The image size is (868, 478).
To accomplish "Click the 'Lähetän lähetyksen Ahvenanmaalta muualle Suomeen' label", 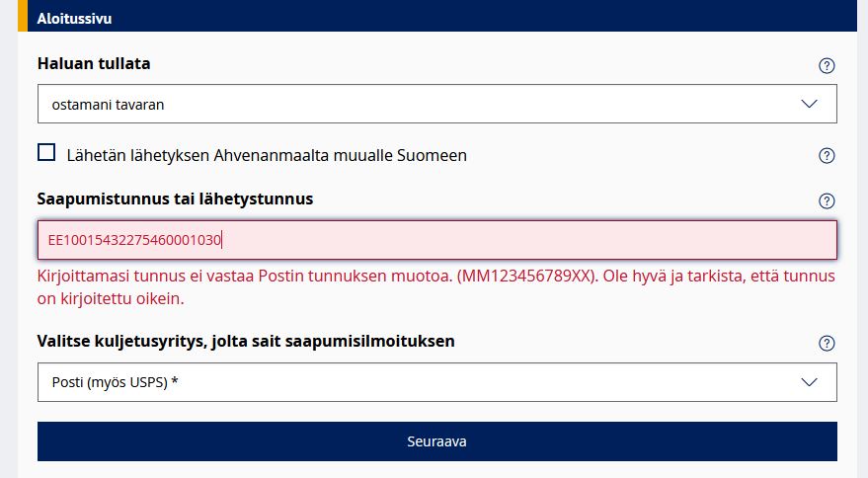I will click(267, 155).
